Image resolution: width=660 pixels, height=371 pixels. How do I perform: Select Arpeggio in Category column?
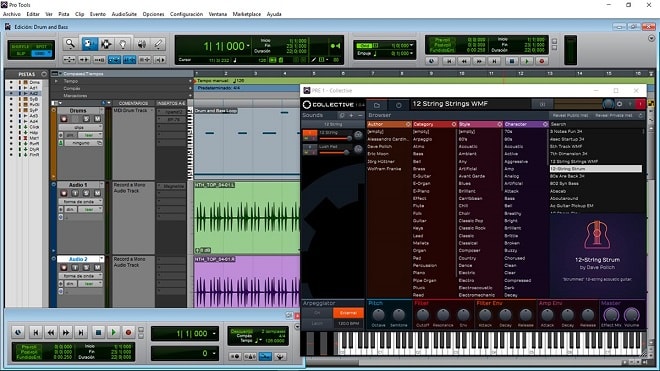click(x=422, y=139)
